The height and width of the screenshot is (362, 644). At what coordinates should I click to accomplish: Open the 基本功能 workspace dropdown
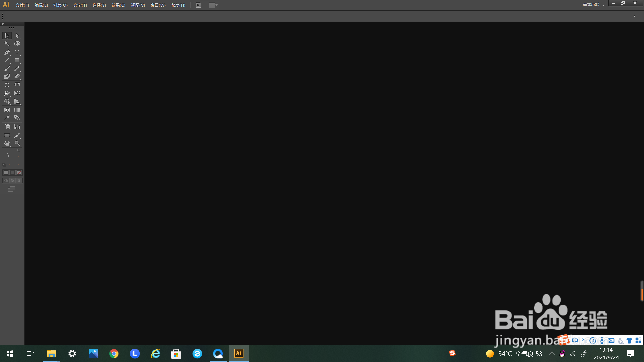tap(593, 5)
